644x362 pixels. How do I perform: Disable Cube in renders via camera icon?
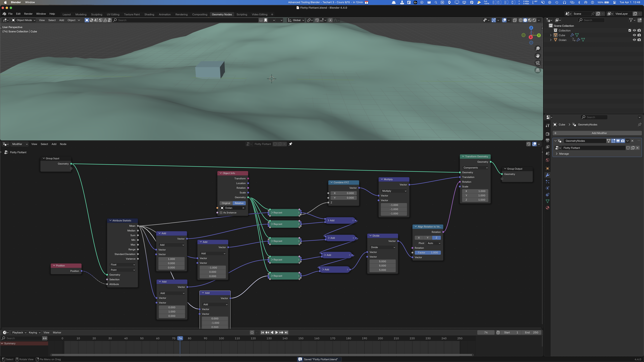click(x=639, y=35)
